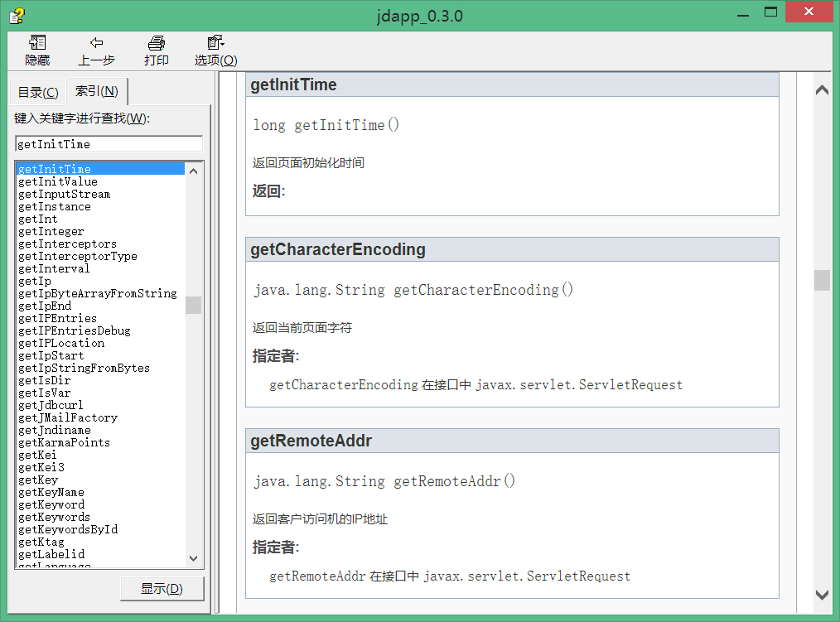Select getJMailFactory from the index list

(67, 417)
